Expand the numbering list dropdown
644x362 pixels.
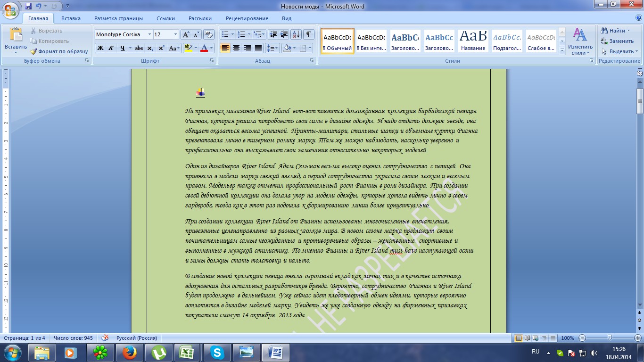(x=248, y=34)
